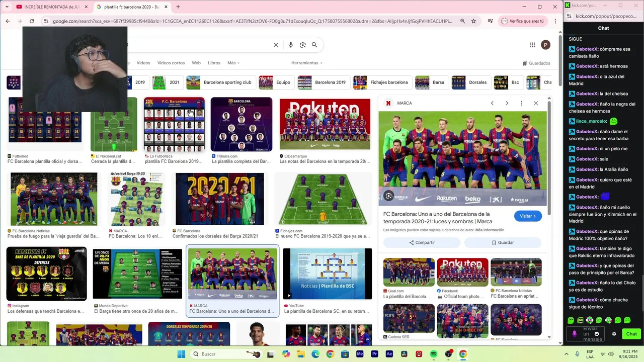Open emoji picker in Kick message box
The image size is (644, 362).
coord(597,334)
